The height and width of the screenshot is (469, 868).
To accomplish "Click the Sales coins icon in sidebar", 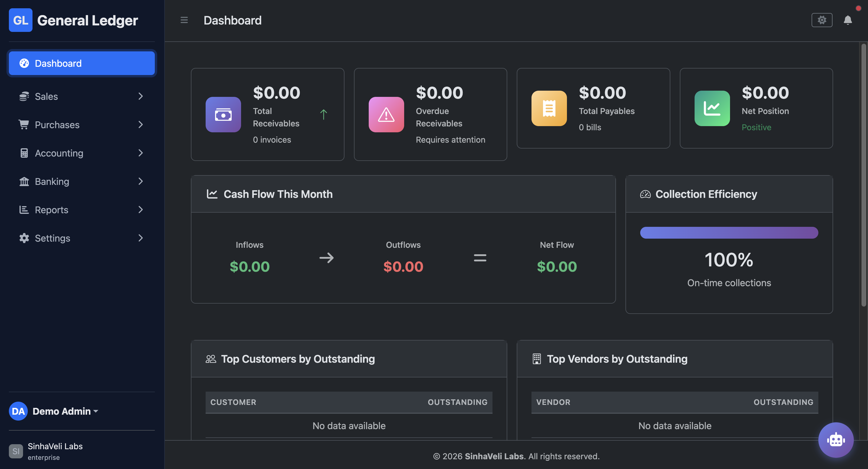I will coord(24,96).
